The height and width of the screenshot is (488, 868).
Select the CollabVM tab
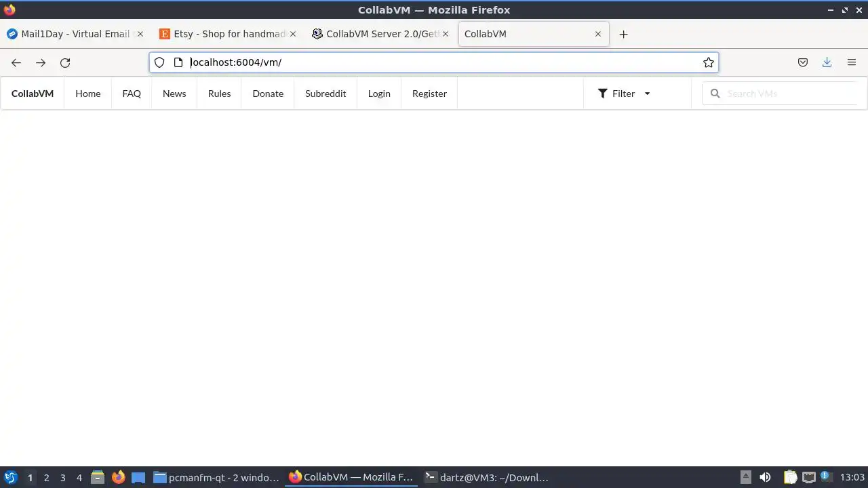click(x=534, y=34)
